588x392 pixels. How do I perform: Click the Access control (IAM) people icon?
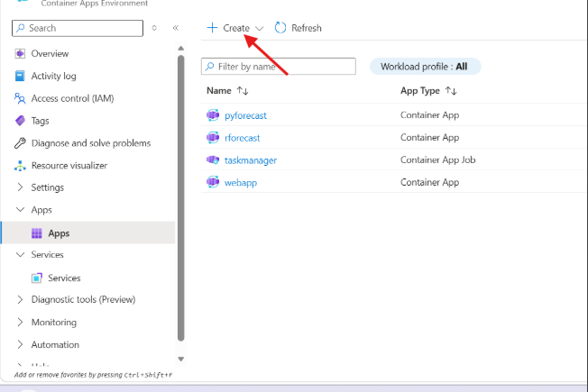pos(20,98)
